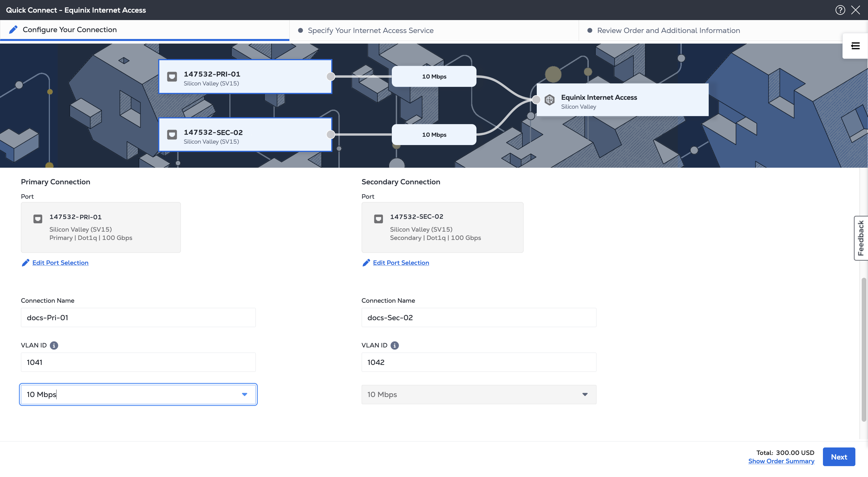Click the primary Connection Name field docs-Pri-01
868x477 pixels.
point(138,317)
